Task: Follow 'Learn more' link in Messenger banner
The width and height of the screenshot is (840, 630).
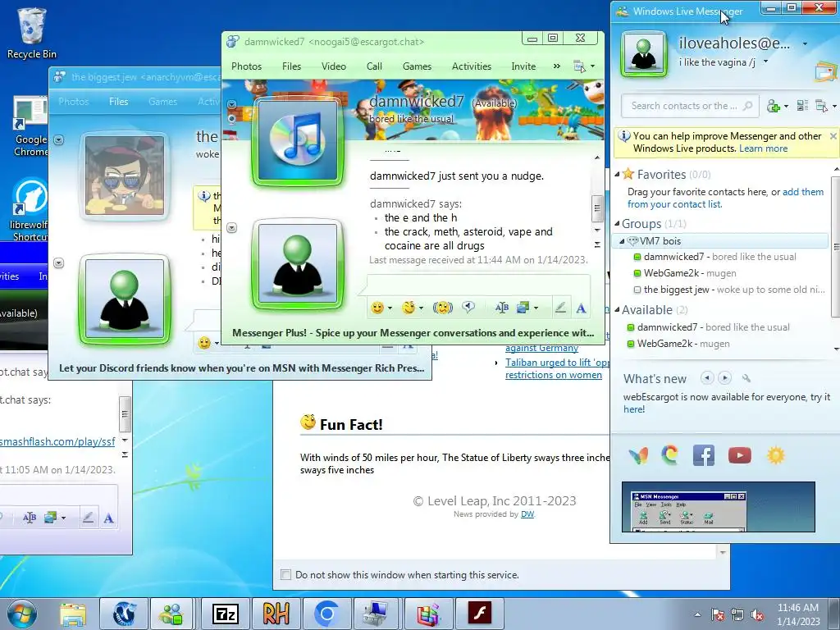Action: pos(764,148)
